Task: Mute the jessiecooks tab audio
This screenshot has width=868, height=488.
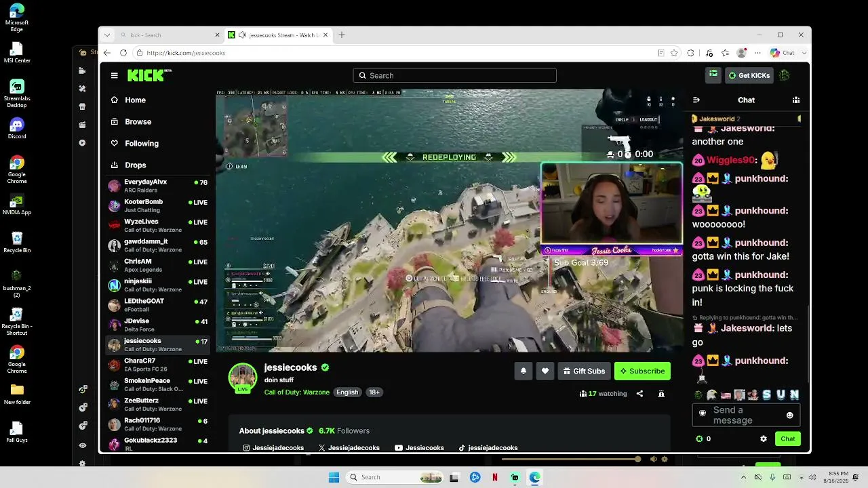Action: pos(242,35)
